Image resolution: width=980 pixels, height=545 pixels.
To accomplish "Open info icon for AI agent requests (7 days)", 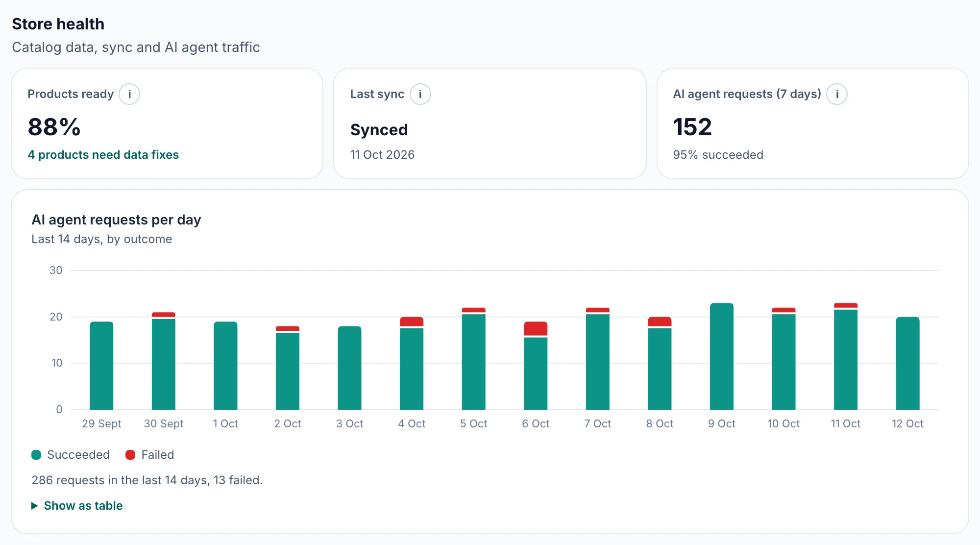I will pos(837,94).
